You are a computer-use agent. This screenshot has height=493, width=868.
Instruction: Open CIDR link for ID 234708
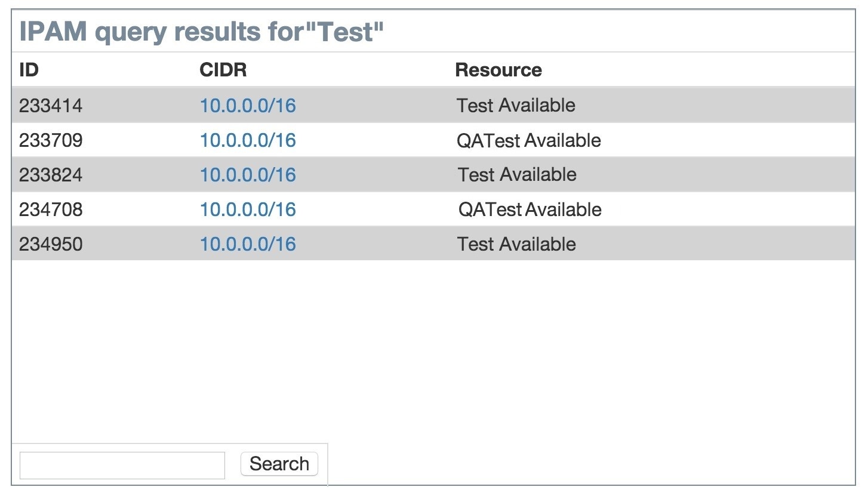tap(248, 209)
